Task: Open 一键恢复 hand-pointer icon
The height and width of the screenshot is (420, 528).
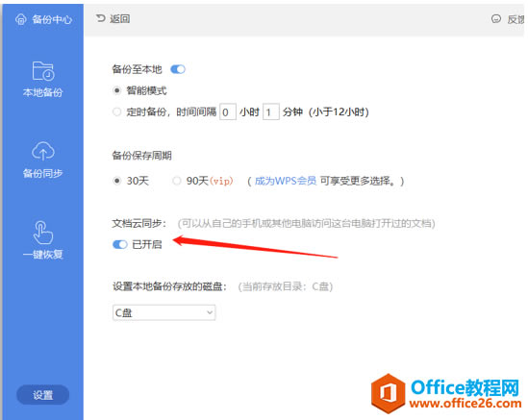Action: pyautogui.click(x=42, y=233)
